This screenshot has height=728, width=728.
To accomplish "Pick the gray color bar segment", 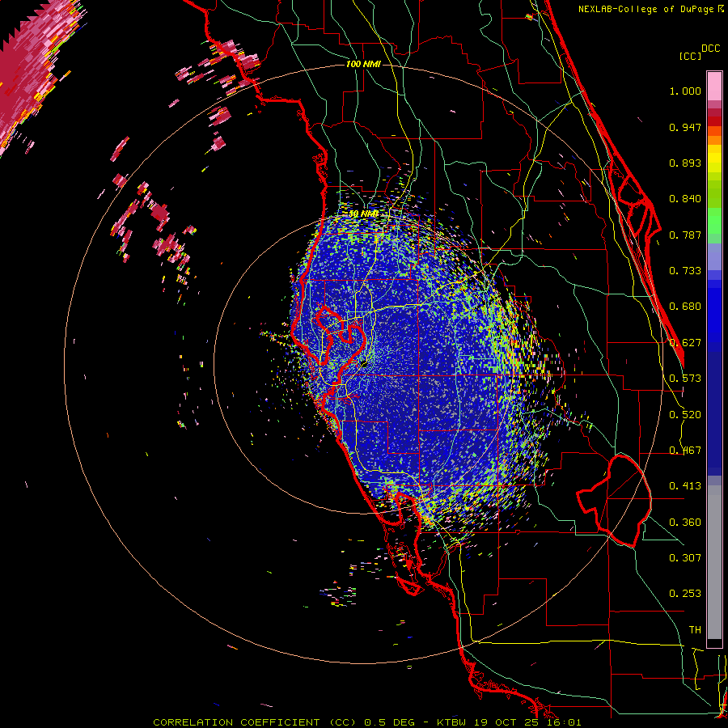I will (x=714, y=562).
